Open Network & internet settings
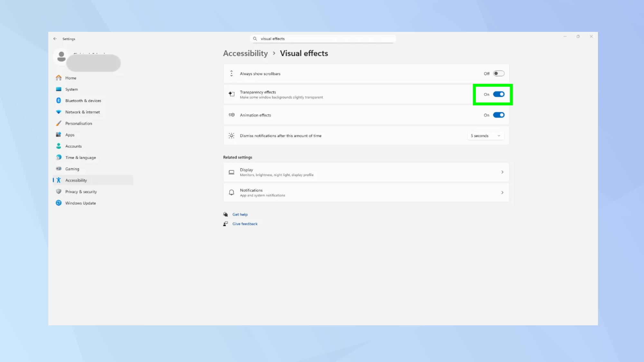644x362 pixels. point(82,112)
